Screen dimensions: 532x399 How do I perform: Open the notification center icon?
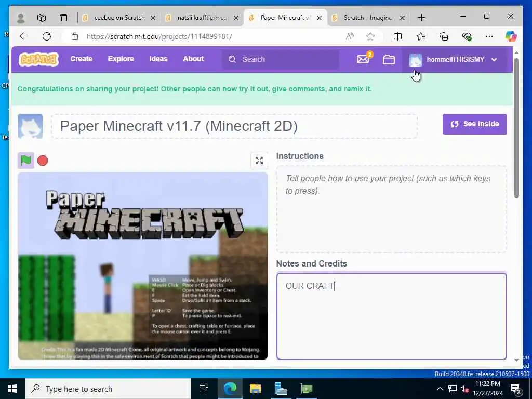pyautogui.click(x=516, y=389)
